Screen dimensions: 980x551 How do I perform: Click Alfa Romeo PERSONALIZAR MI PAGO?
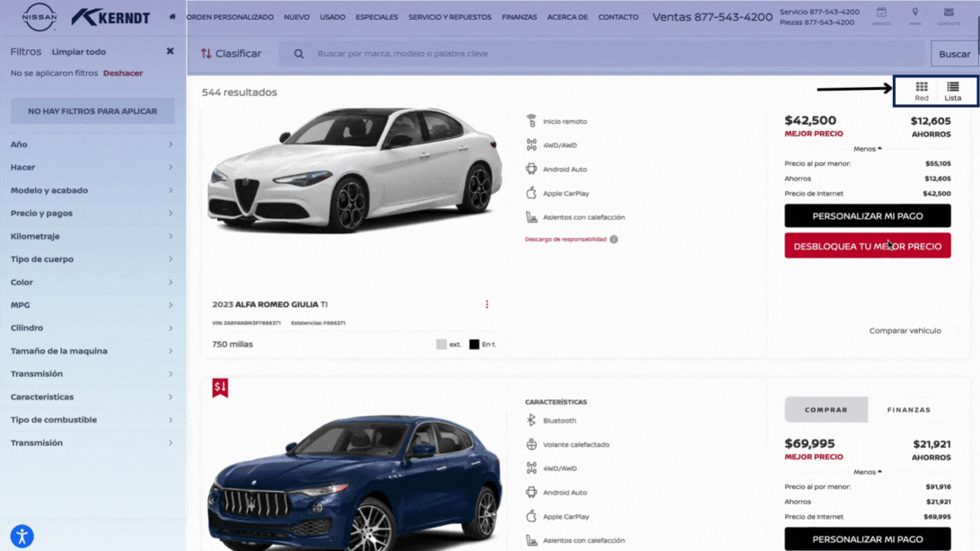coord(868,215)
